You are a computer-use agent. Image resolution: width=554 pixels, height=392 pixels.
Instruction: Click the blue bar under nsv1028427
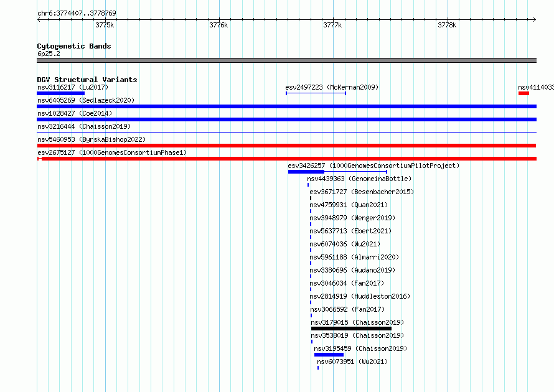coord(286,119)
